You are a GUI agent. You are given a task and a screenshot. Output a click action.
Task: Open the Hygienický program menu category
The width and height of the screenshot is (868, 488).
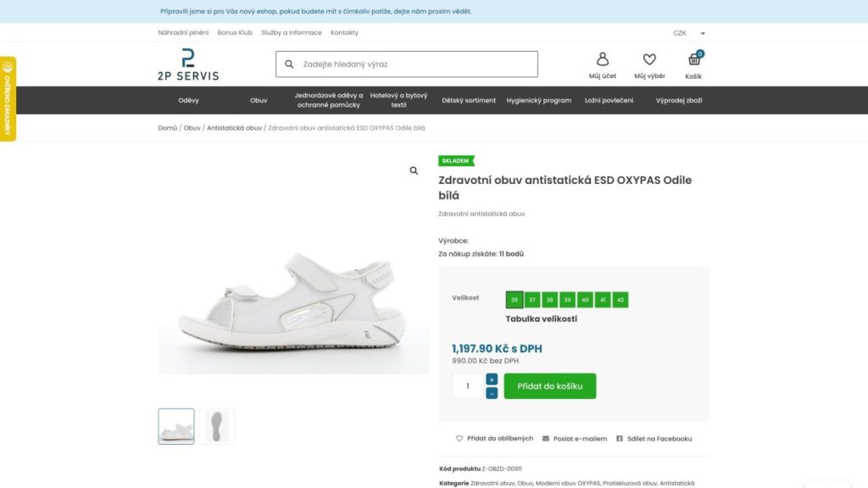(x=538, y=100)
